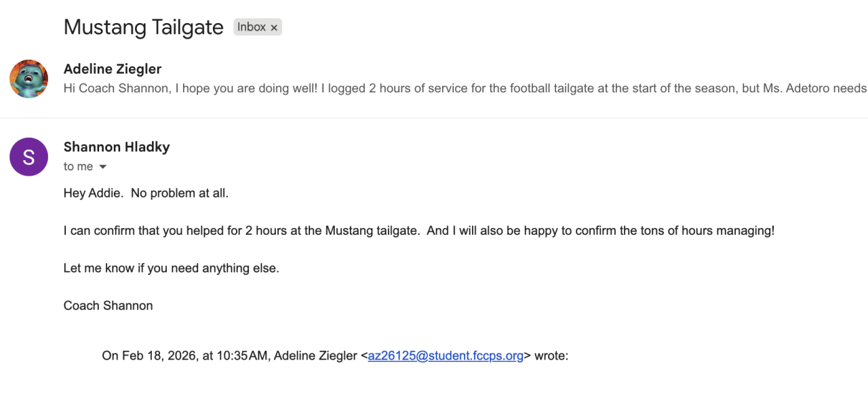This screenshot has width=868, height=407.
Task: Click the purple S avatar for Shannon
Action: tap(28, 157)
